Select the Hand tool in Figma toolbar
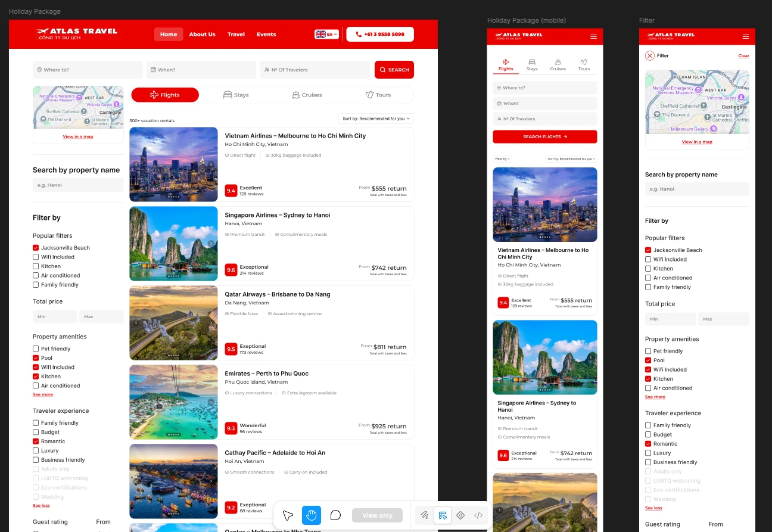This screenshot has height=532, width=772. pyautogui.click(x=312, y=515)
